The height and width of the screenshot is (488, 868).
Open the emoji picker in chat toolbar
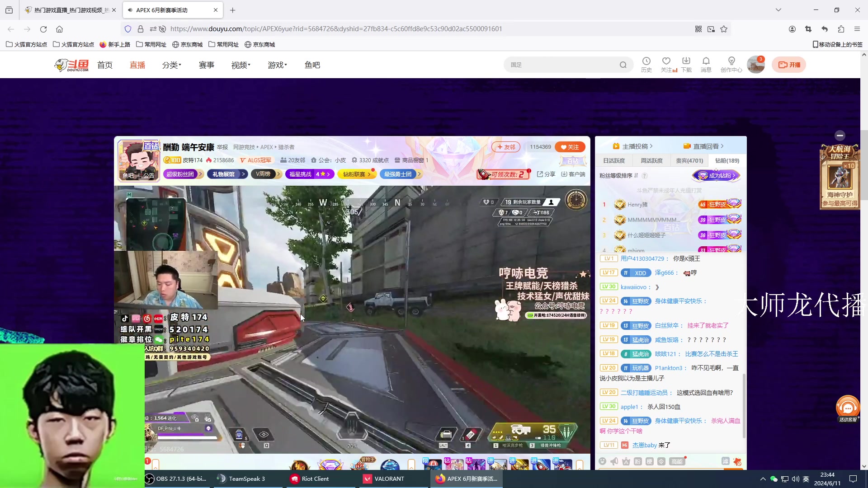[x=602, y=461]
